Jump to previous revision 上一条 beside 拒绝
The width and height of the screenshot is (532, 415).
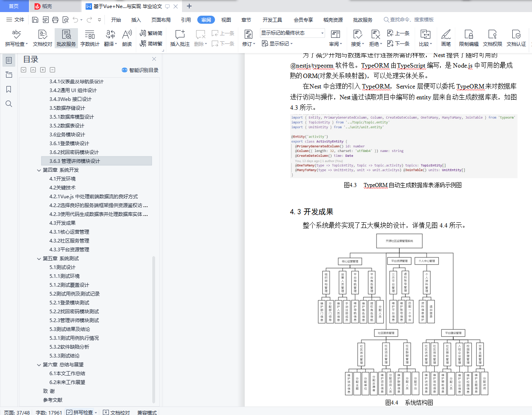tap(398, 33)
